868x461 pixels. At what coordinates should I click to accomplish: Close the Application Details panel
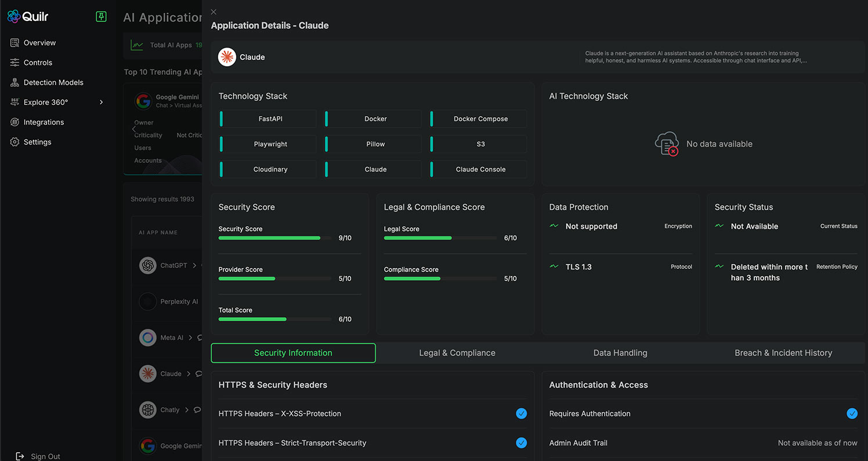[214, 12]
